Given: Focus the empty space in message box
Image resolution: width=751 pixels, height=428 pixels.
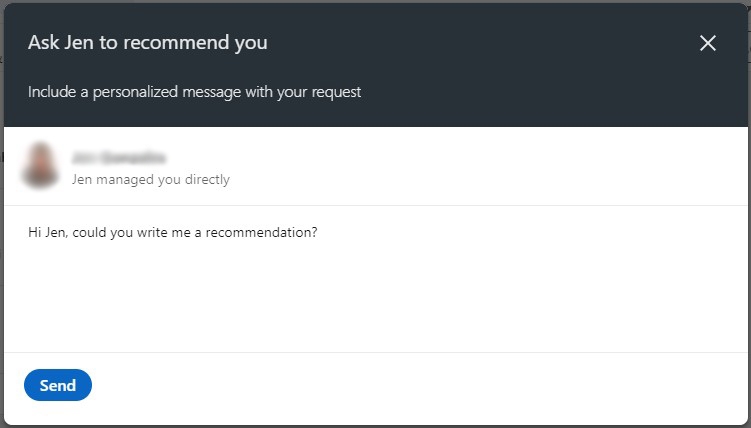Looking at the screenshot, I should [376, 297].
